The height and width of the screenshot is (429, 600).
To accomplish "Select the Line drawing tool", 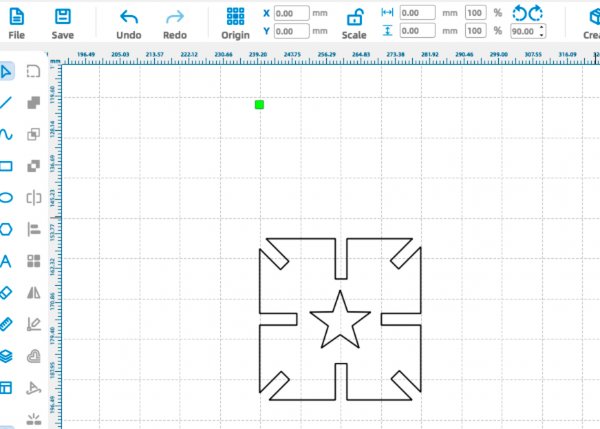I will (6, 103).
